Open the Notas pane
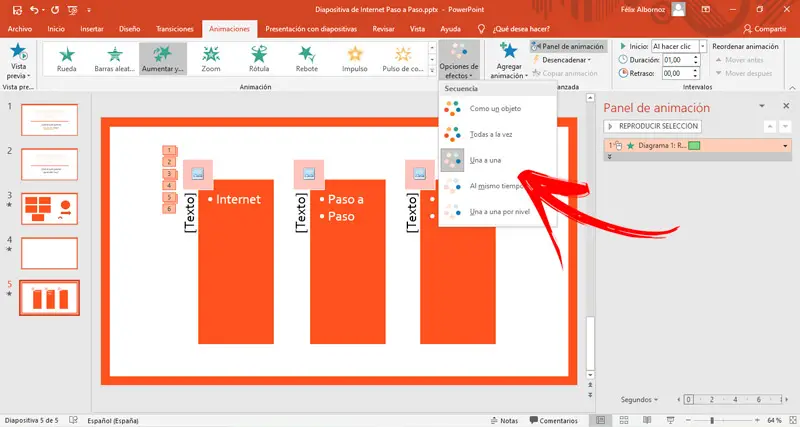Viewport: 800px width, 427px height. pyautogui.click(x=504, y=421)
